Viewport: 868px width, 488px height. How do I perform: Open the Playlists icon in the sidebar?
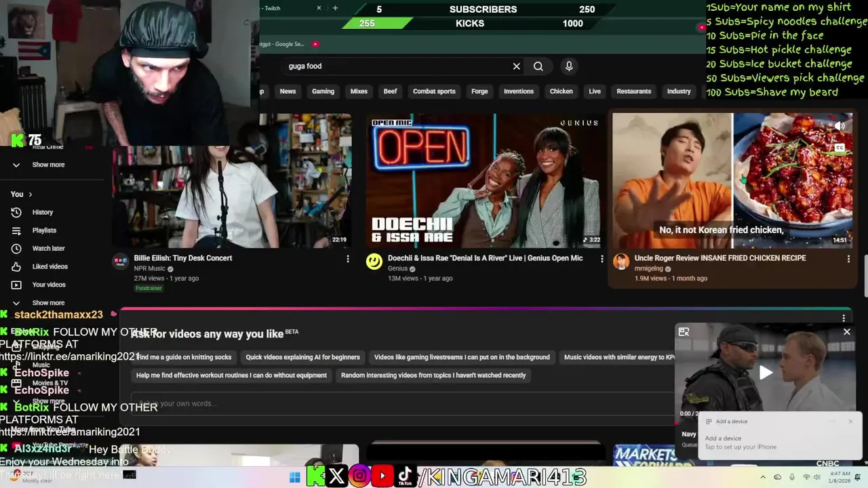(x=16, y=230)
